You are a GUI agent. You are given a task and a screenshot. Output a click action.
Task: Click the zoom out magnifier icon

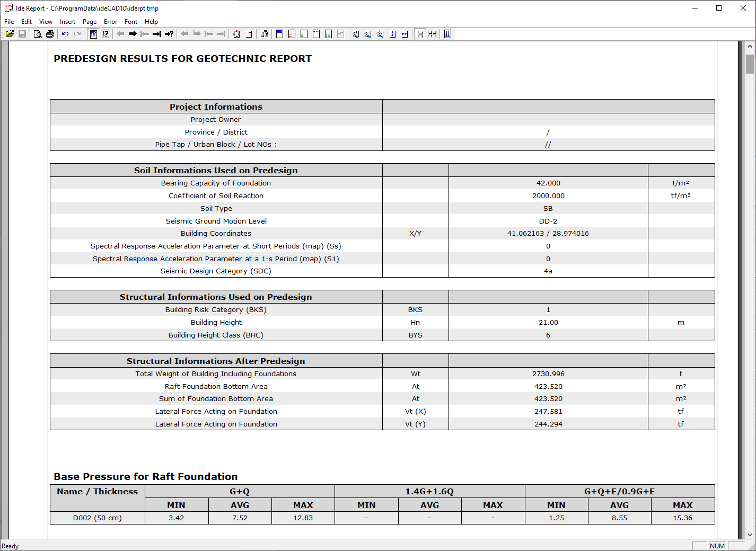[368, 34]
